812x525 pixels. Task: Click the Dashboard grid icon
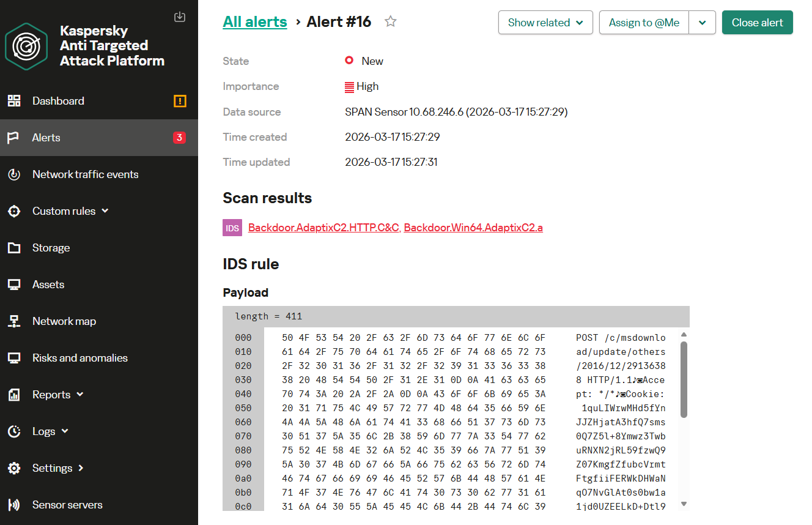14,101
